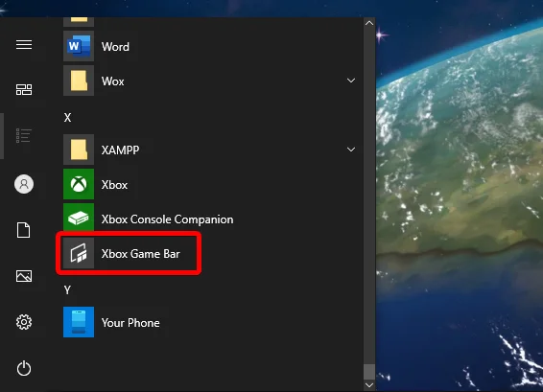The height and width of the screenshot is (392, 543).
Task: Select the all apps list icon
Action: 24,136
